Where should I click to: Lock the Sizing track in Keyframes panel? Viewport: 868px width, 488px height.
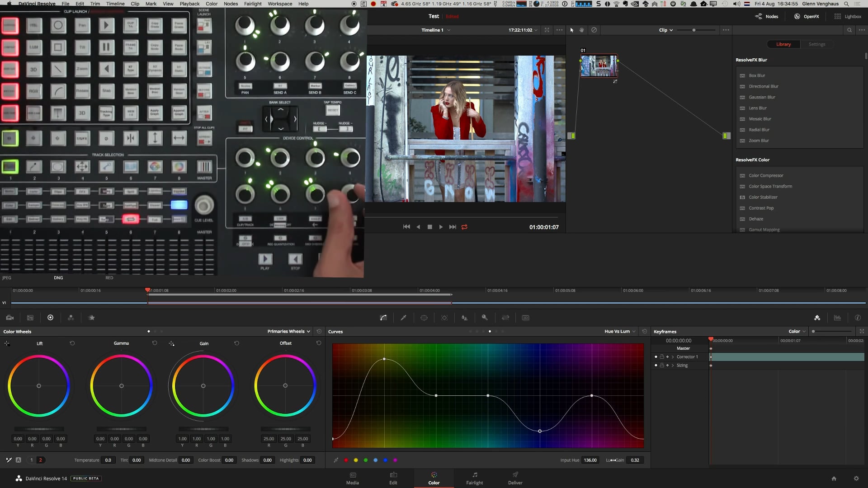pyautogui.click(x=662, y=365)
